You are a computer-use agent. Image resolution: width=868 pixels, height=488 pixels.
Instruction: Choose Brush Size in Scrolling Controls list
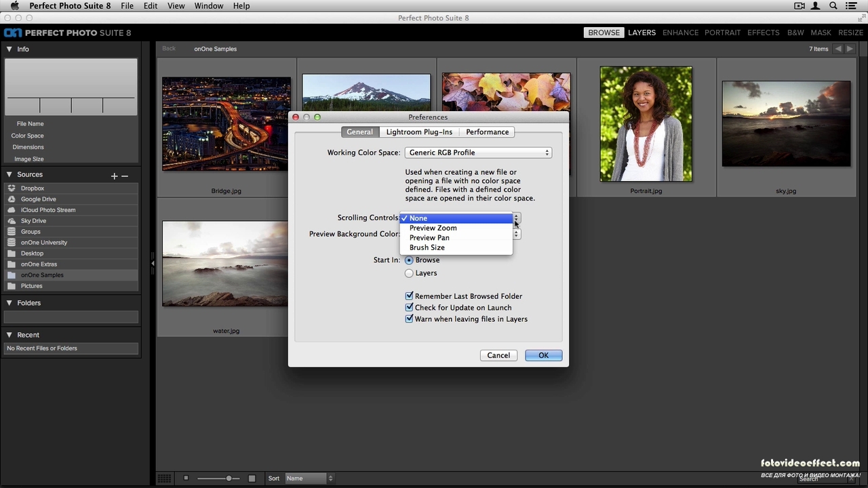pos(456,247)
